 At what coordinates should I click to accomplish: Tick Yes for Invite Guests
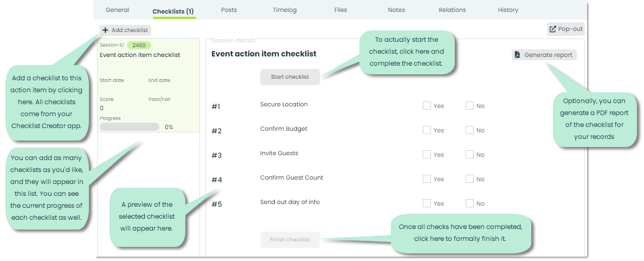[x=427, y=155]
